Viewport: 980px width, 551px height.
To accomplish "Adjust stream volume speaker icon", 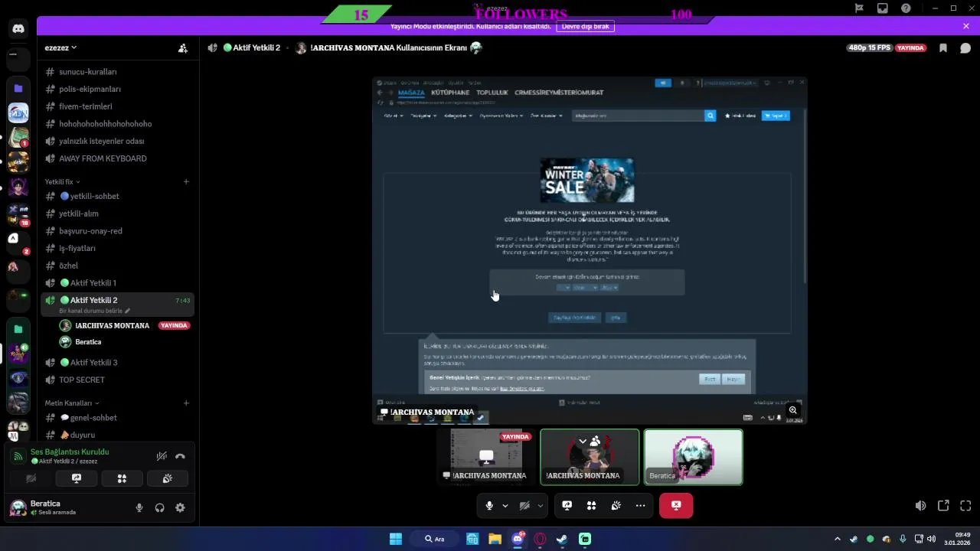I will pyautogui.click(x=921, y=506).
